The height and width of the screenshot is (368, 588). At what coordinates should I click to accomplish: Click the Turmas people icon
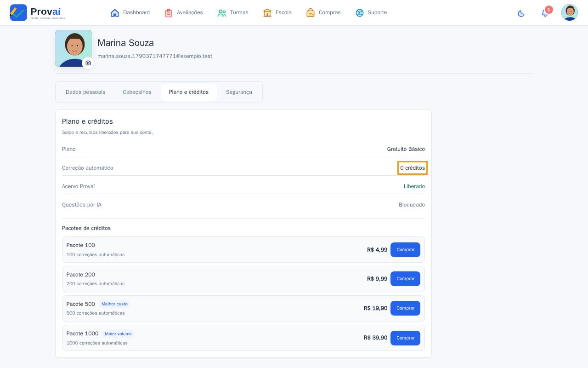pos(222,13)
